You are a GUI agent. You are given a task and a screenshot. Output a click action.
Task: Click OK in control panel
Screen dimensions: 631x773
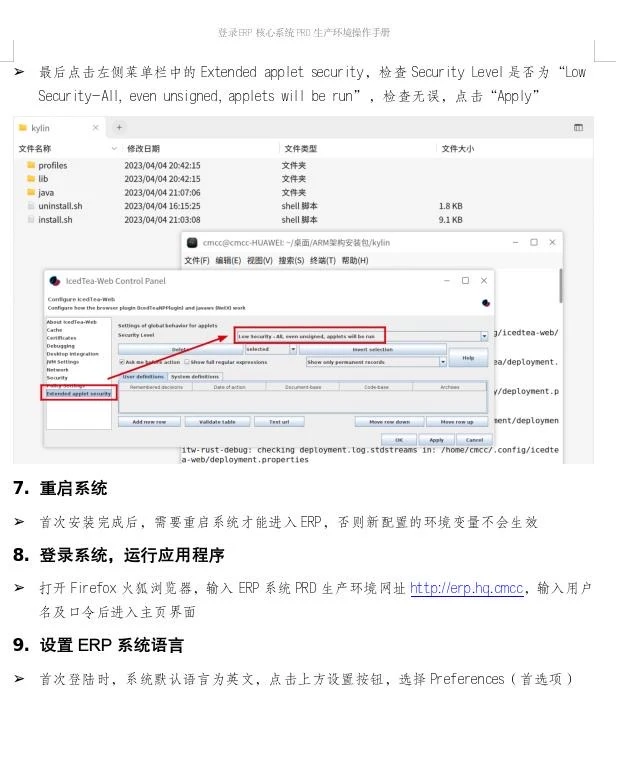pos(399,440)
